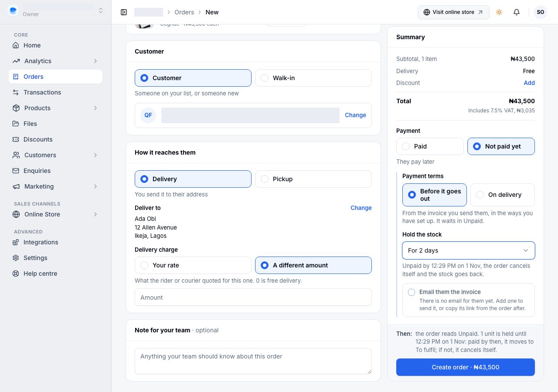Click the Marketing megaphone icon

coord(16,186)
